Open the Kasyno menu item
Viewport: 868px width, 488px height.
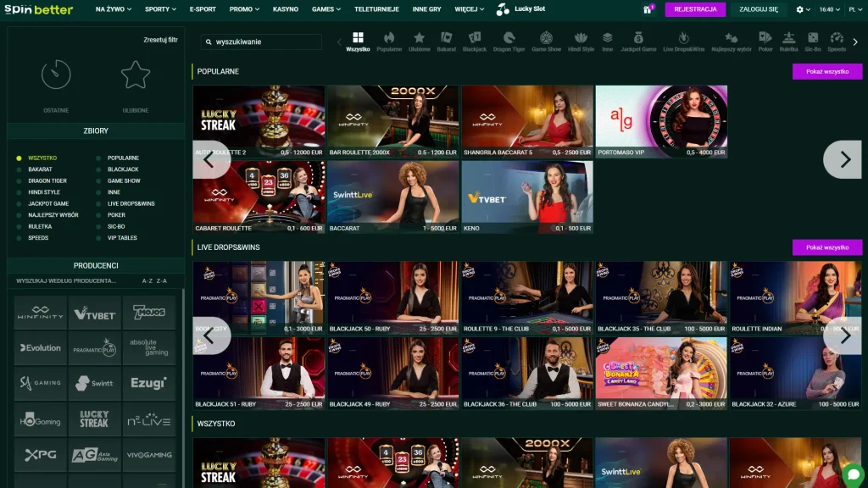point(286,9)
